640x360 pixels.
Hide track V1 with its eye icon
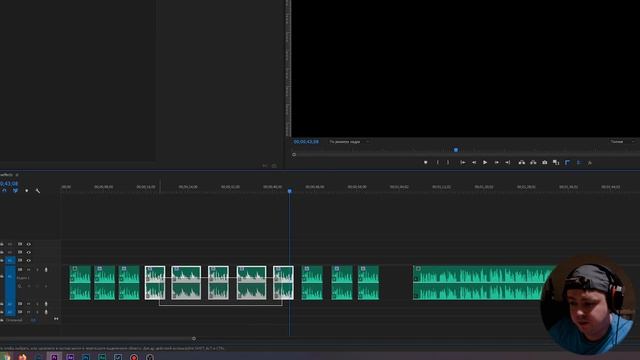click(x=29, y=260)
